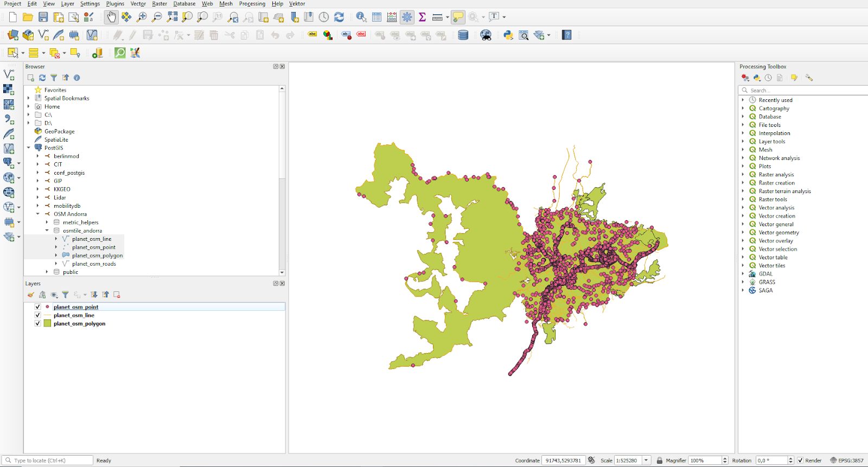The height and width of the screenshot is (467, 868).
Task: Open the Scale dropdown in status bar
Action: (646, 460)
